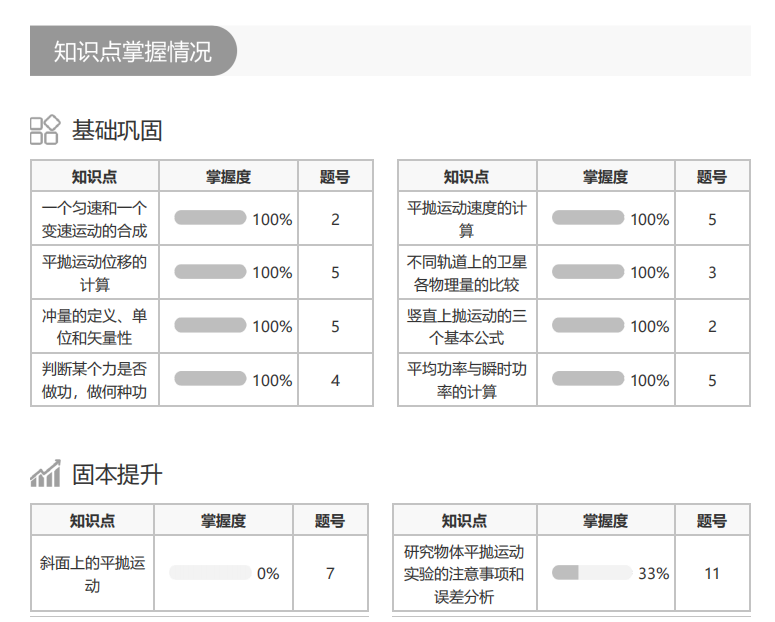Go to question number 3 for 卫星 row
The image size is (775, 622).
click(712, 273)
